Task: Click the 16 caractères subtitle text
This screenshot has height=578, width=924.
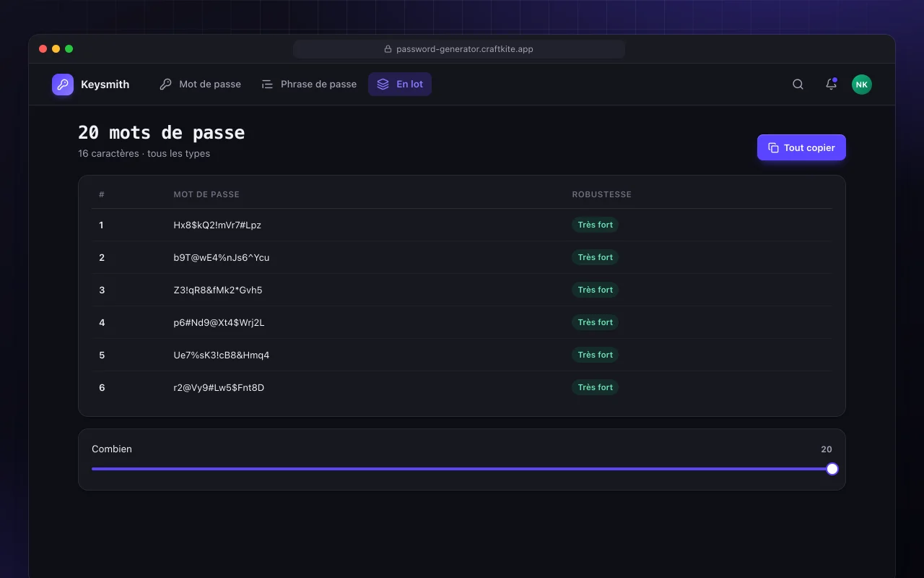Action: click(144, 153)
